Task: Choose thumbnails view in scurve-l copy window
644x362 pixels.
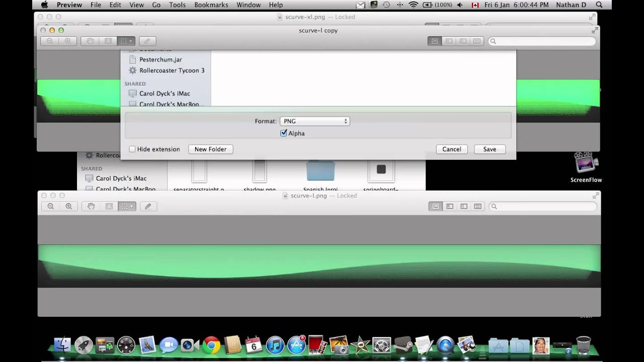Action: [449, 41]
